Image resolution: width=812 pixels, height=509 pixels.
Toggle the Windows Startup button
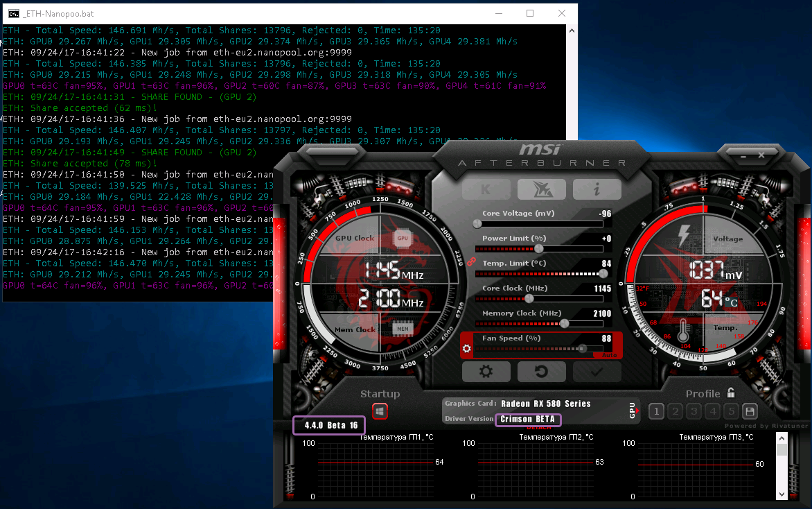[x=380, y=411]
